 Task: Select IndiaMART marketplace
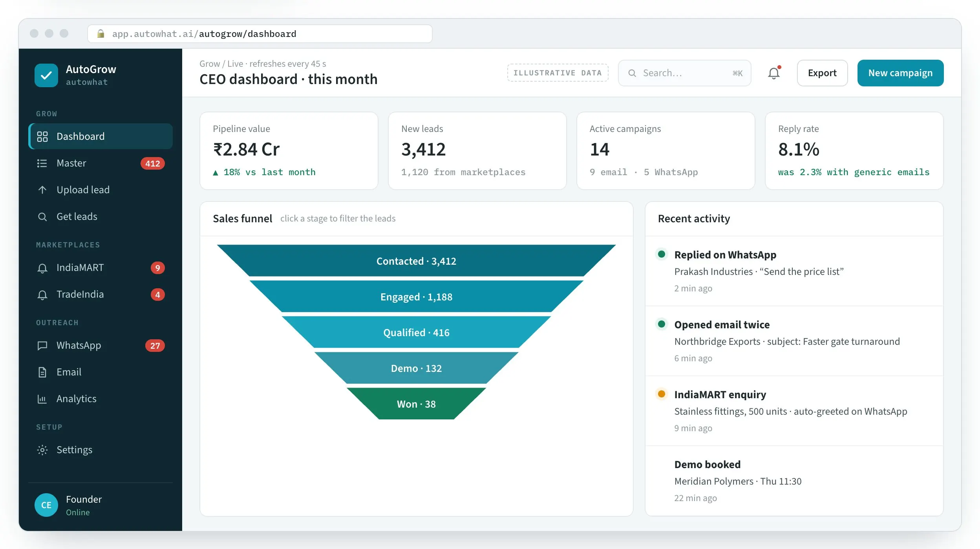click(x=101, y=268)
